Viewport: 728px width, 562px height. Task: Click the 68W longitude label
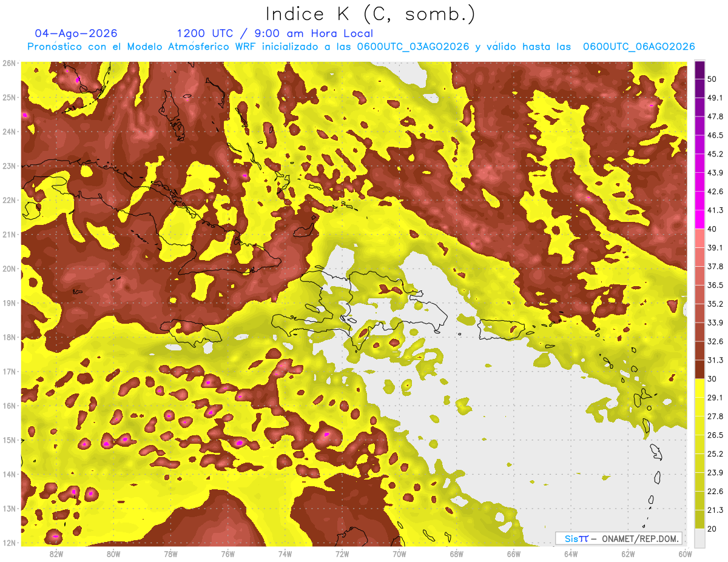(457, 554)
